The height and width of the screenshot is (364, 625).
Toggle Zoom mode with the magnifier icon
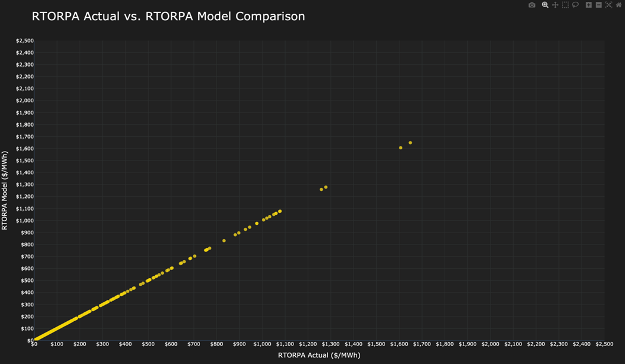coord(545,5)
